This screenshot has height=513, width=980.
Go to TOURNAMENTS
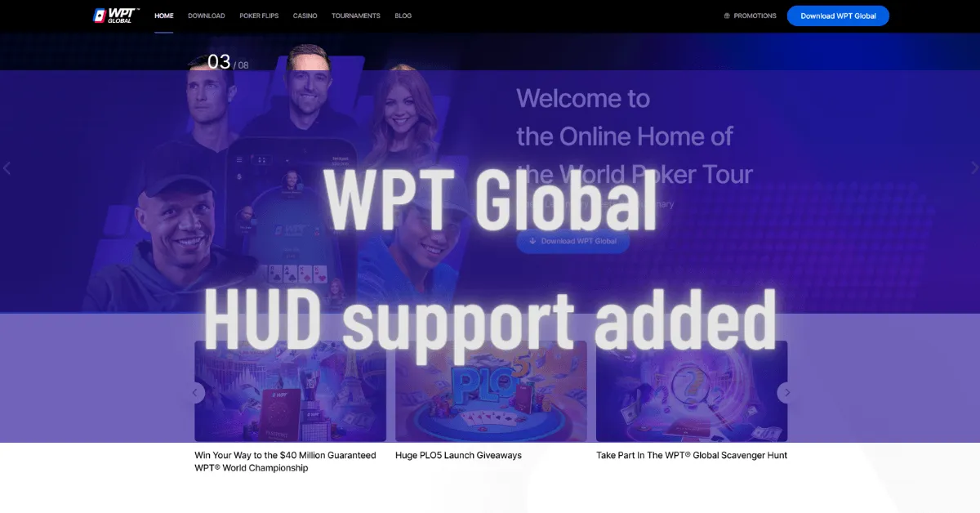(x=355, y=15)
